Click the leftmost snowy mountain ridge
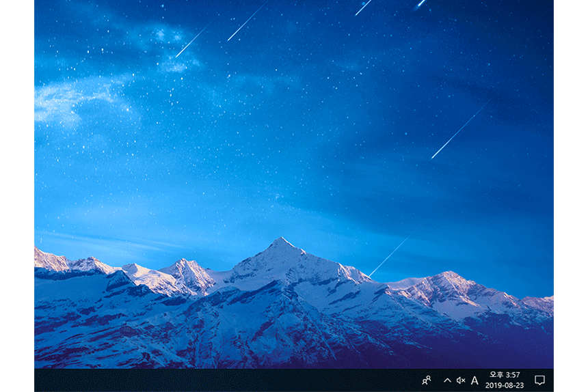The image size is (588, 392). (51, 260)
